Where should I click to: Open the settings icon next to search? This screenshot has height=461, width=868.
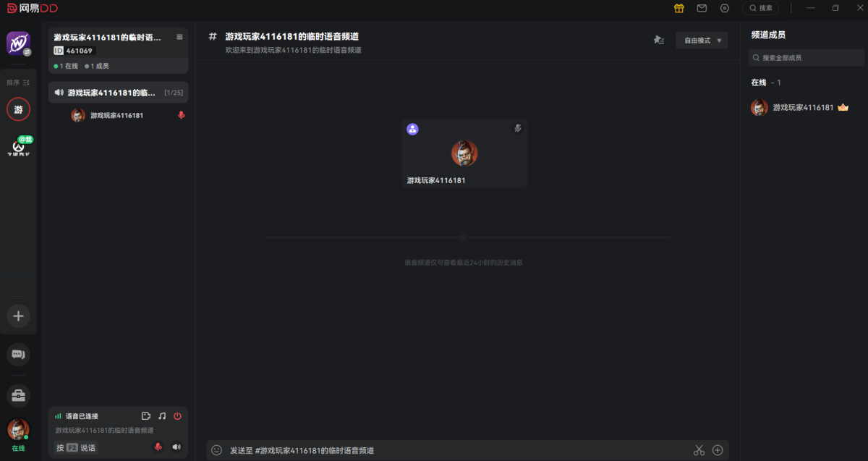pyautogui.click(x=725, y=8)
